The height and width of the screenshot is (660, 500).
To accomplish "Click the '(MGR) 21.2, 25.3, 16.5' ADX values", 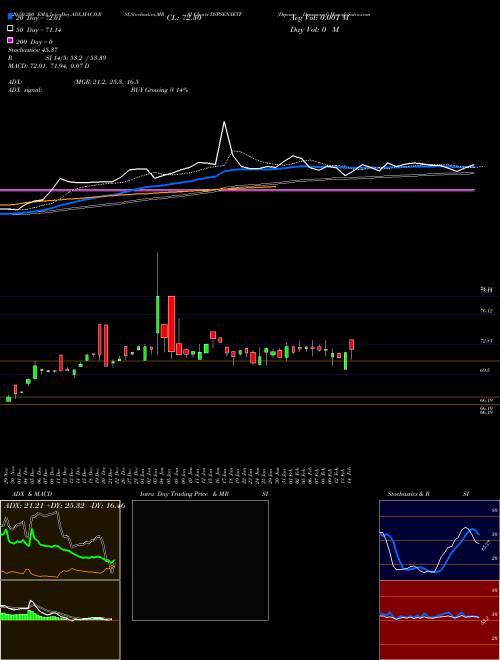I will (x=106, y=82).
